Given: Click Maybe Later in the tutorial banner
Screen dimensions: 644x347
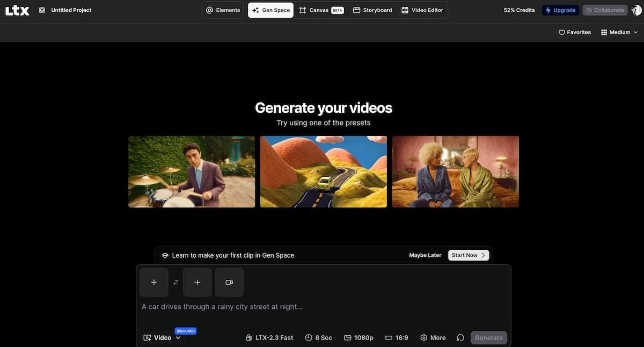Looking at the screenshot, I should coord(425,255).
